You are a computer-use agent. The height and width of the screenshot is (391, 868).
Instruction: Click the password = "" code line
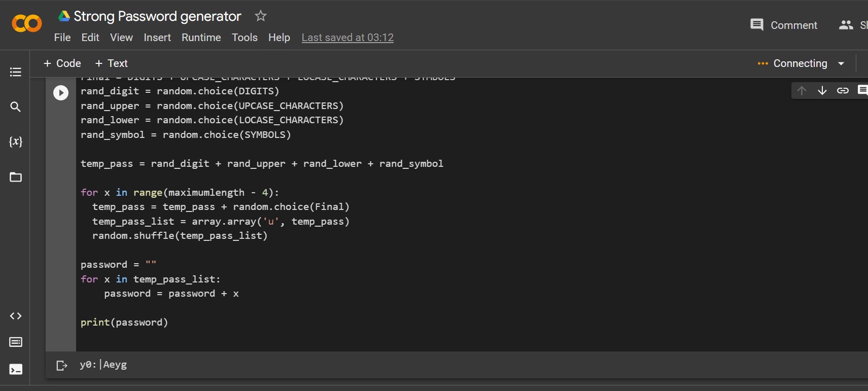click(118, 265)
